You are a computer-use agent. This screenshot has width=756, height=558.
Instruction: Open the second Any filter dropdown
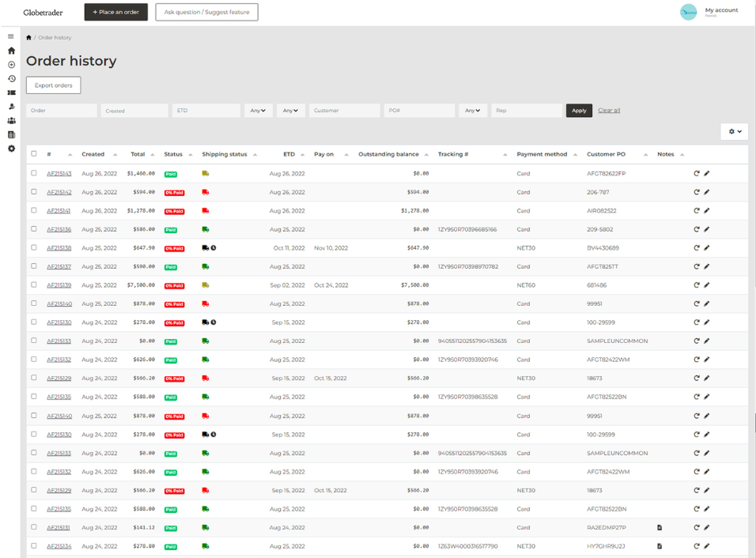click(x=291, y=111)
